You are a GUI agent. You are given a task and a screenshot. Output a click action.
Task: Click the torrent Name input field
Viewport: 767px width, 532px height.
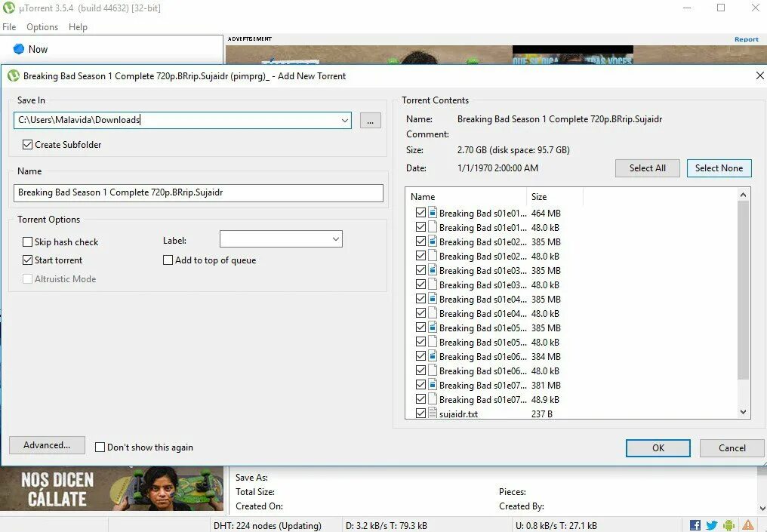198,192
